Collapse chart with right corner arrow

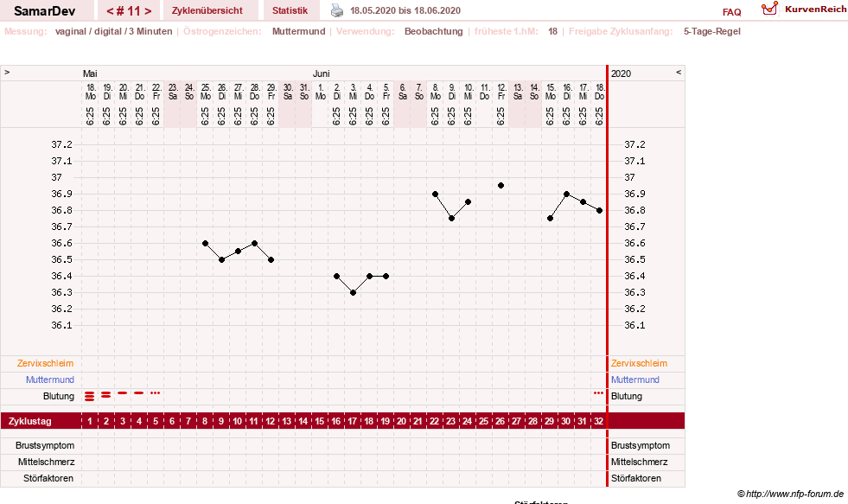[679, 72]
